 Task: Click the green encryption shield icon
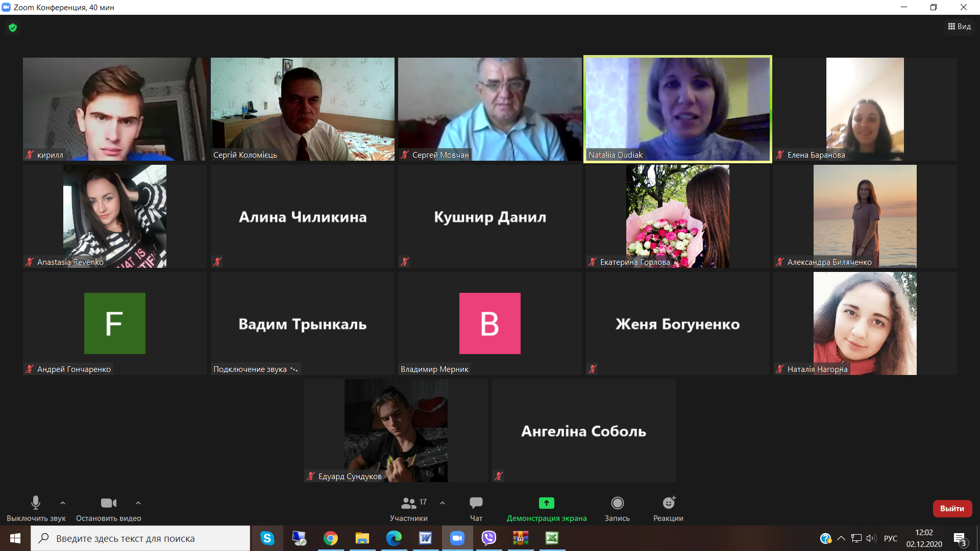click(x=13, y=28)
